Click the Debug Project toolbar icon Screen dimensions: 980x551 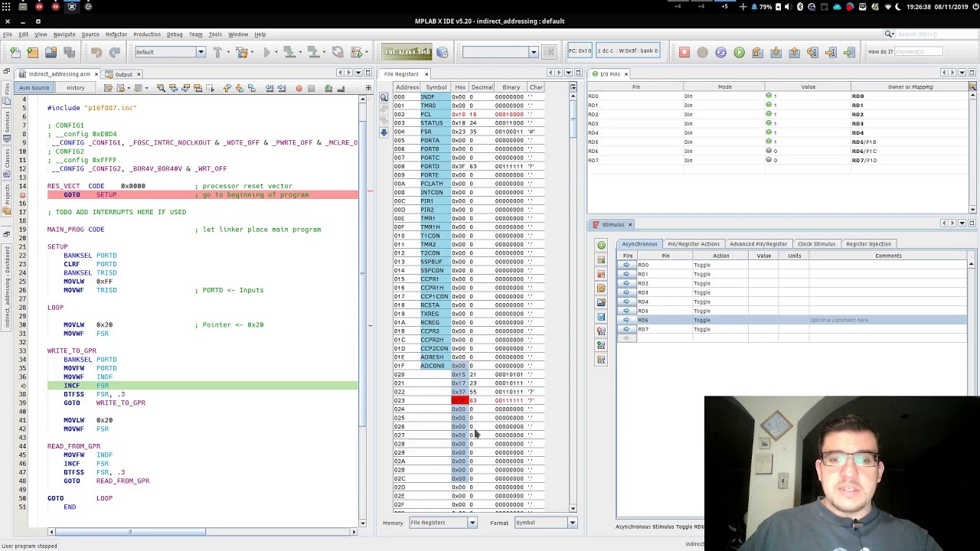click(356, 52)
